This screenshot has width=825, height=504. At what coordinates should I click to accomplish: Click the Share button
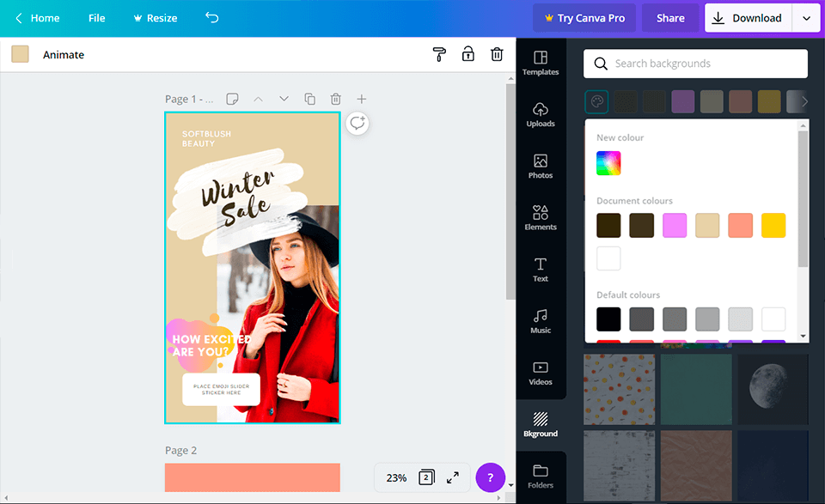pyautogui.click(x=670, y=17)
